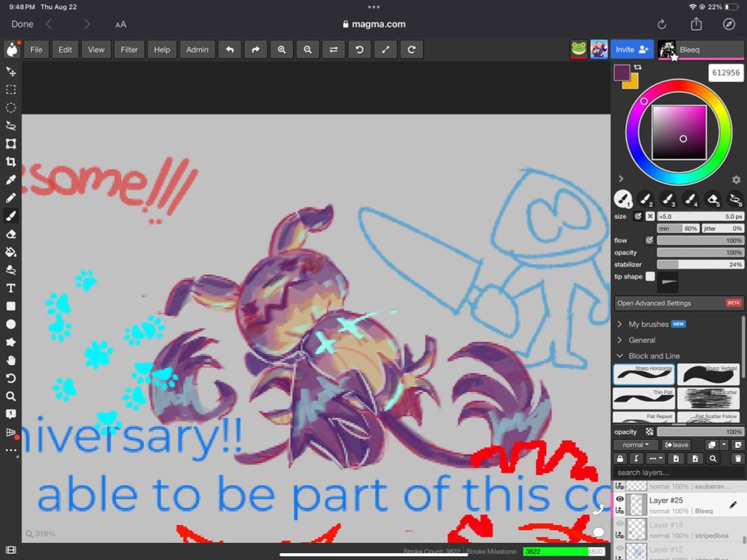The width and height of the screenshot is (747, 560).
Task: Open the View menu
Action: 96,49
